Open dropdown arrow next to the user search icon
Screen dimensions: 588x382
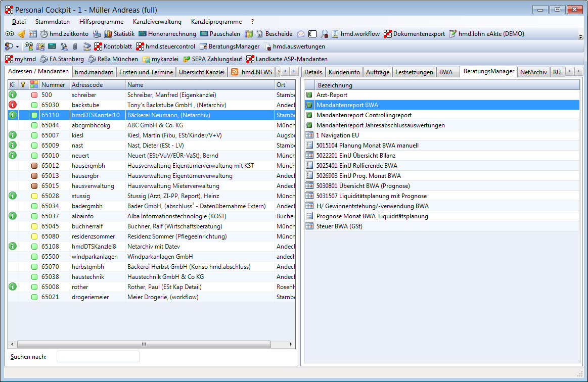click(x=18, y=46)
